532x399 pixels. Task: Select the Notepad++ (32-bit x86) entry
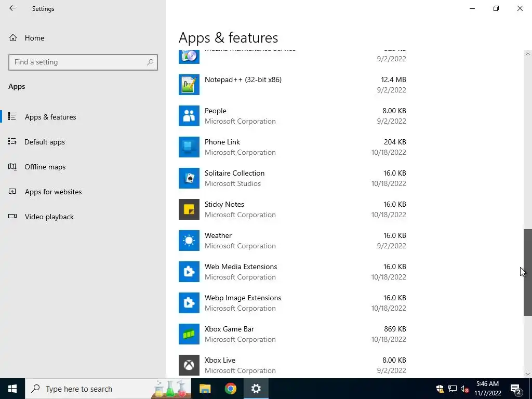[x=292, y=85]
